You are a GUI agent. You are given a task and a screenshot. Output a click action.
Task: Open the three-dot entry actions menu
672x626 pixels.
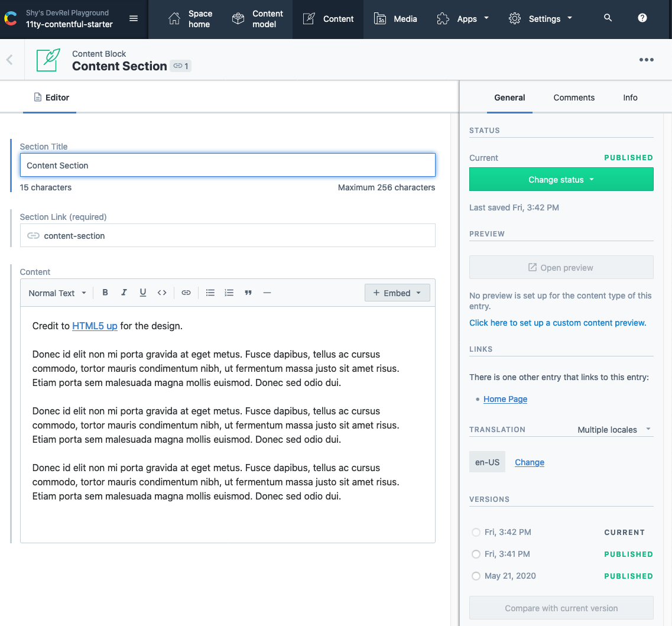coord(646,60)
